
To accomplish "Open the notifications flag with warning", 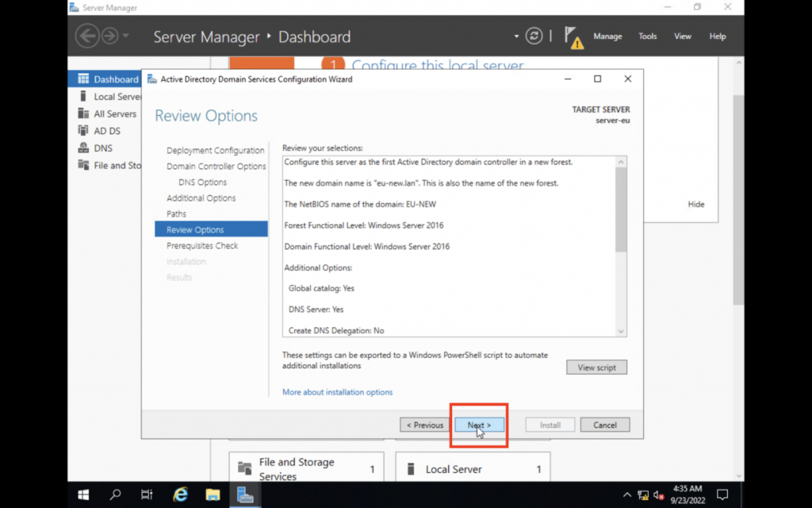I will (573, 37).
